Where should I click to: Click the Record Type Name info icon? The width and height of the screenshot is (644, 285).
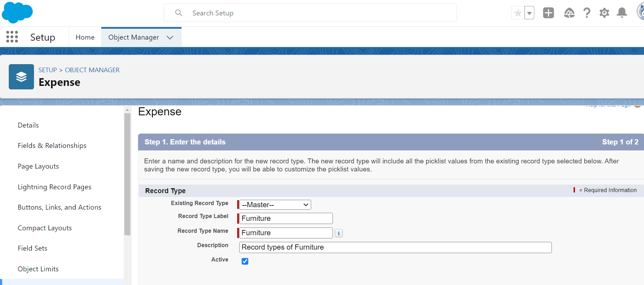pyautogui.click(x=338, y=233)
